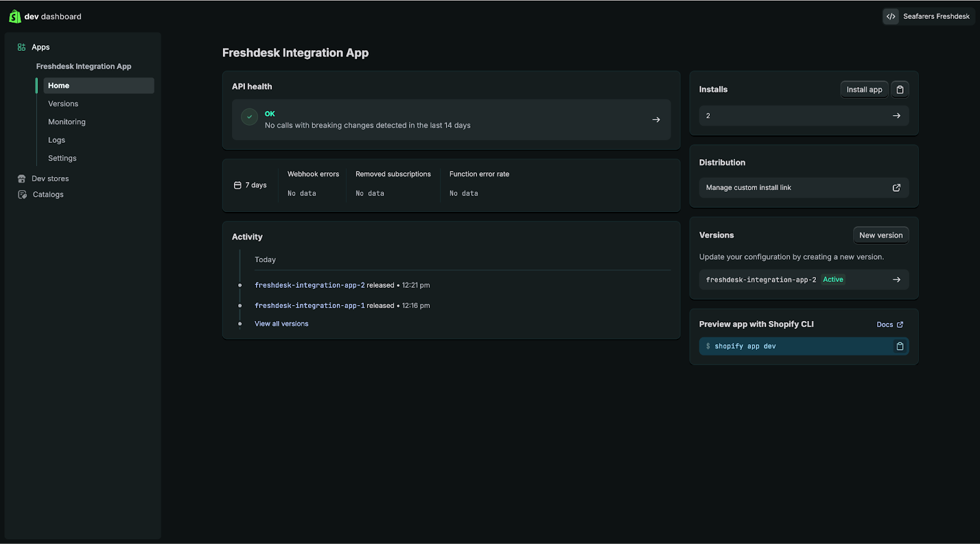Click the Today activity heading

click(265, 260)
